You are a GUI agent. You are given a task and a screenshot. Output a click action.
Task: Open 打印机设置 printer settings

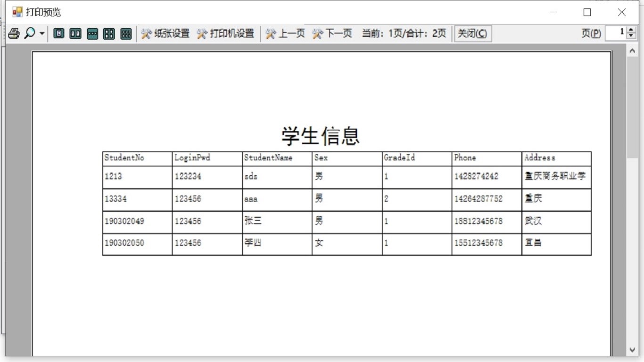tap(225, 33)
